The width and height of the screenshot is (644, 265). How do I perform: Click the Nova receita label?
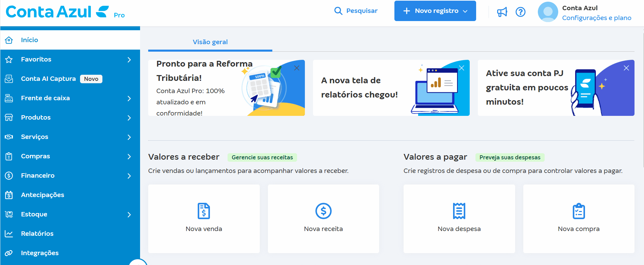(324, 229)
